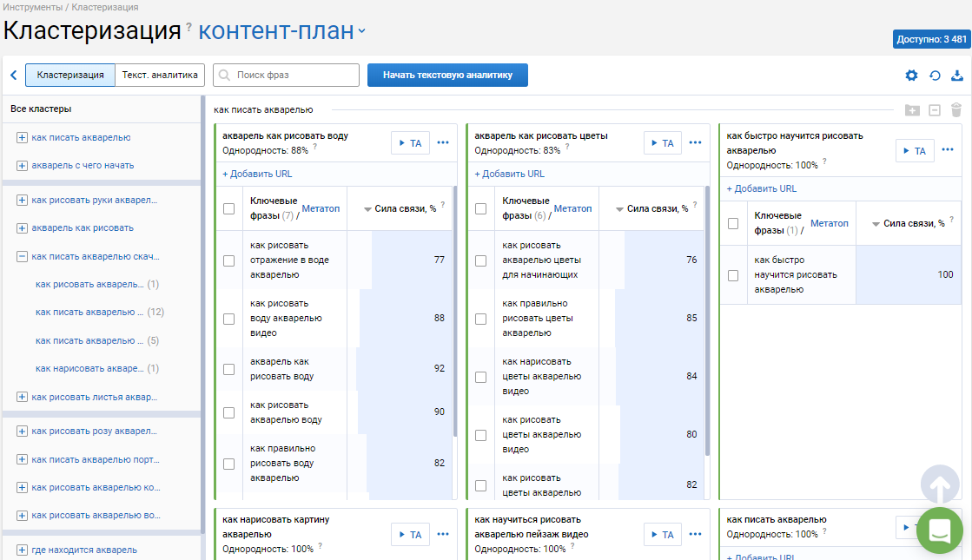The image size is (972, 560).
Task: Click the trash delete icon
Action: [x=956, y=110]
